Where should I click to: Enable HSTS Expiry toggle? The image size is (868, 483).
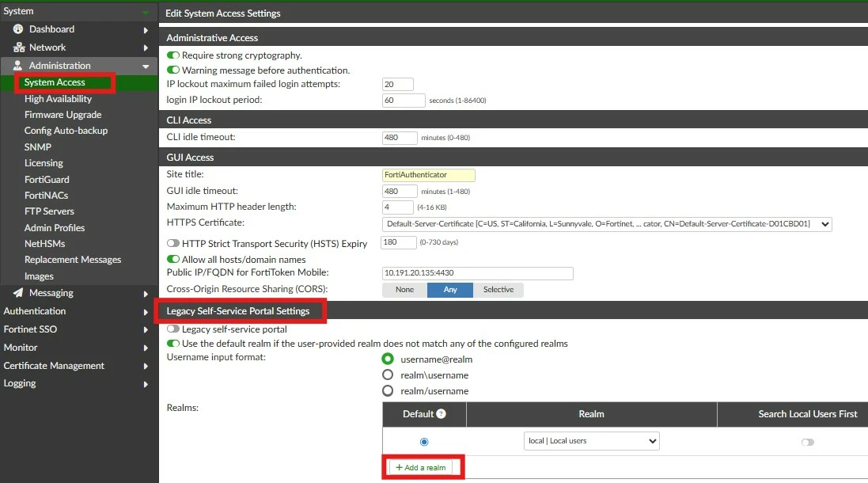click(x=173, y=243)
